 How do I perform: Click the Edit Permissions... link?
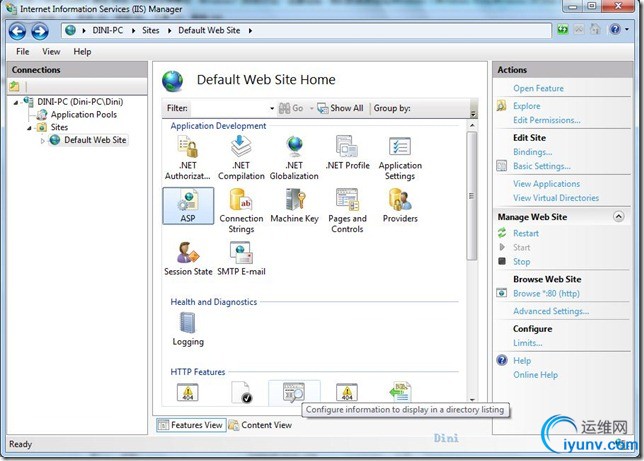pos(546,120)
